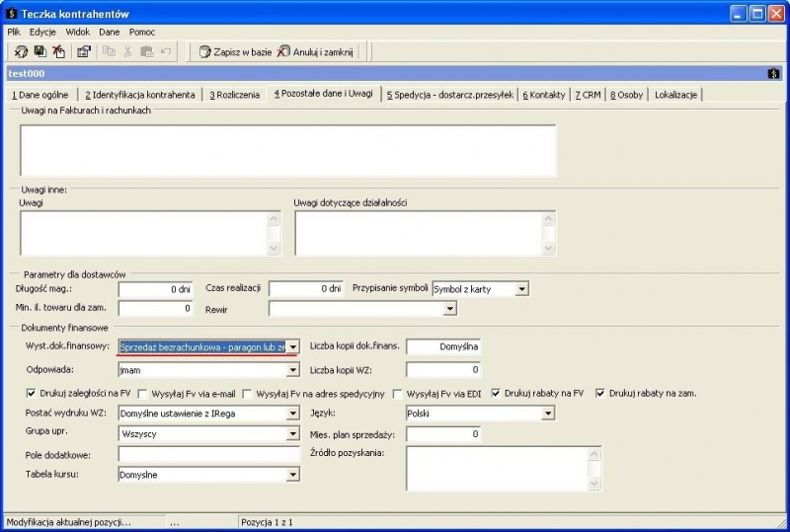Click the scissors cut icon
The width and height of the screenshot is (790, 532).
[x=127, y=51]
